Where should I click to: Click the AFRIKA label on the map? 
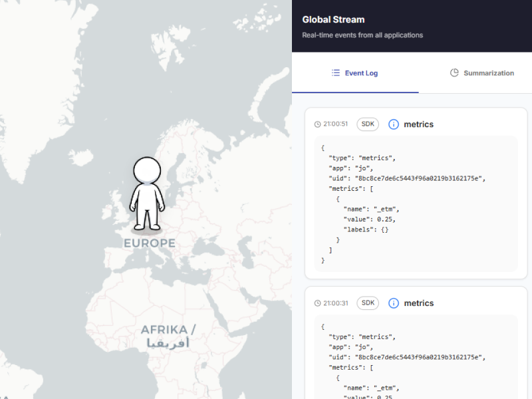[168, 330]
